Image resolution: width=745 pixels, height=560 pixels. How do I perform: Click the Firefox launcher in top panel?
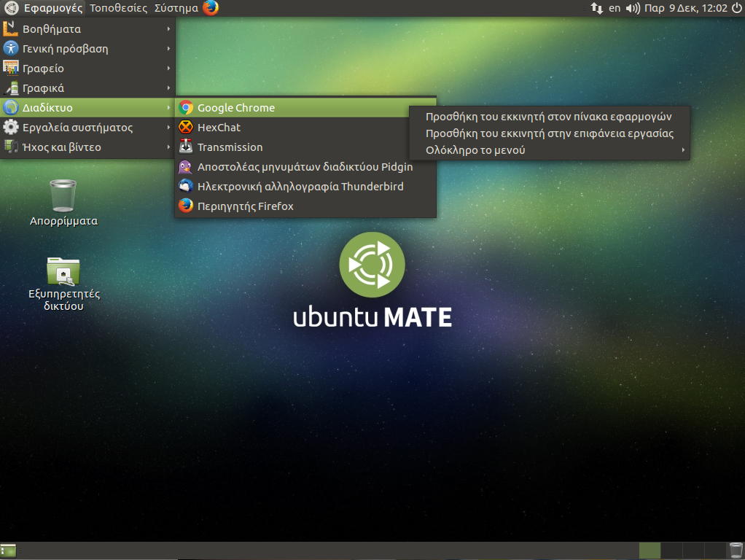pos(211,8)
